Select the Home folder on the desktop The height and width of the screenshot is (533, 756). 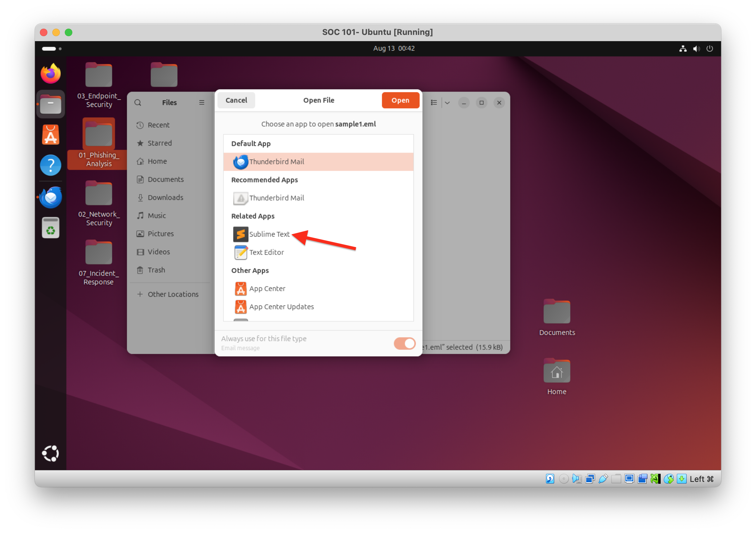(557, 377)
